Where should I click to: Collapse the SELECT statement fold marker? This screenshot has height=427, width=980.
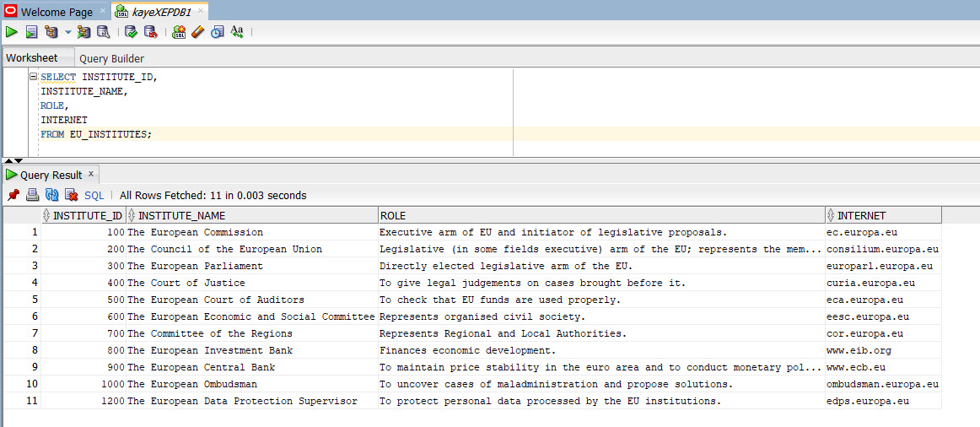pyautogui.click(x=34, y=76)
